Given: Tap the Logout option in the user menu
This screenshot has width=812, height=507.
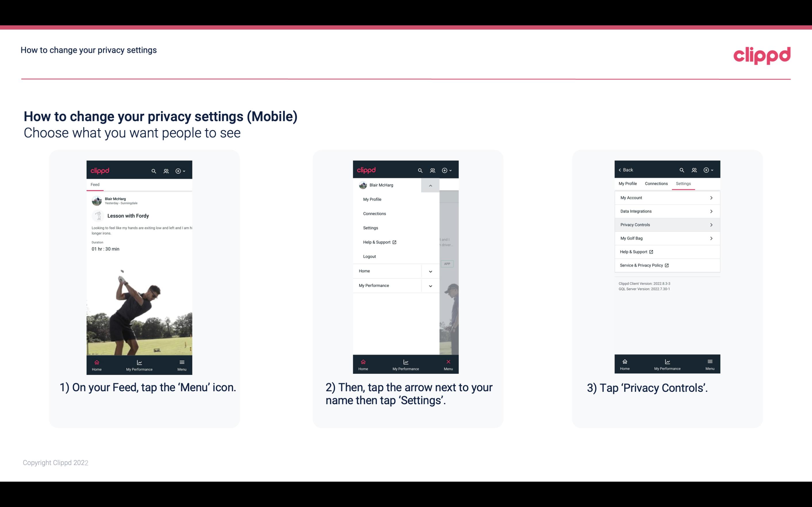Looking at the screenshot, I should [x=369, y=256].
